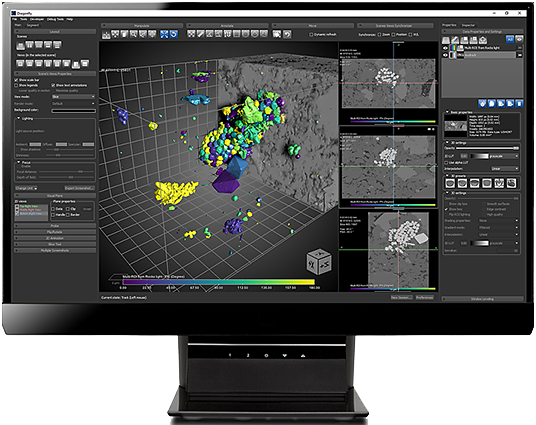Apply the first 3D preset icon

coord(450,184)
